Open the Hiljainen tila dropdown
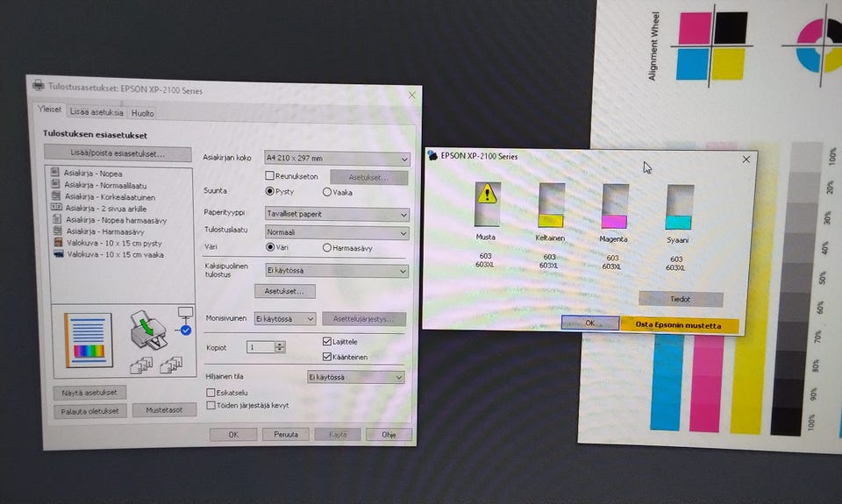Image resolution: width=842 pixels, height=504 pixels. [x=355, y=377]
